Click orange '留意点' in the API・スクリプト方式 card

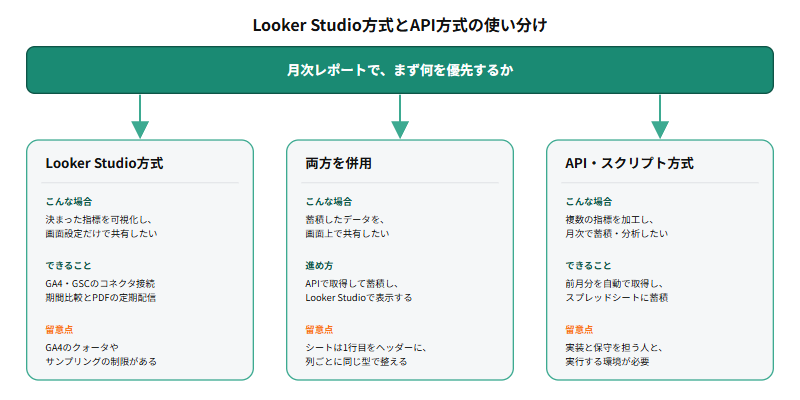(x=579, y=330)
